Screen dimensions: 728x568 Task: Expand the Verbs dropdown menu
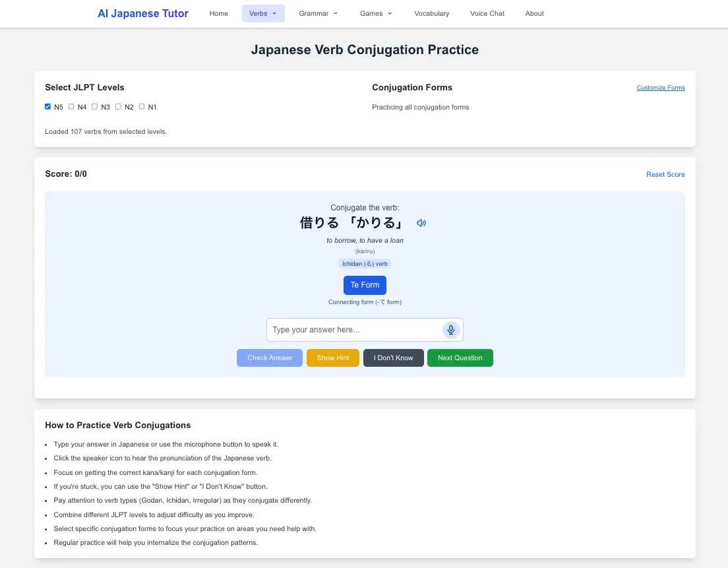[262, 13]
